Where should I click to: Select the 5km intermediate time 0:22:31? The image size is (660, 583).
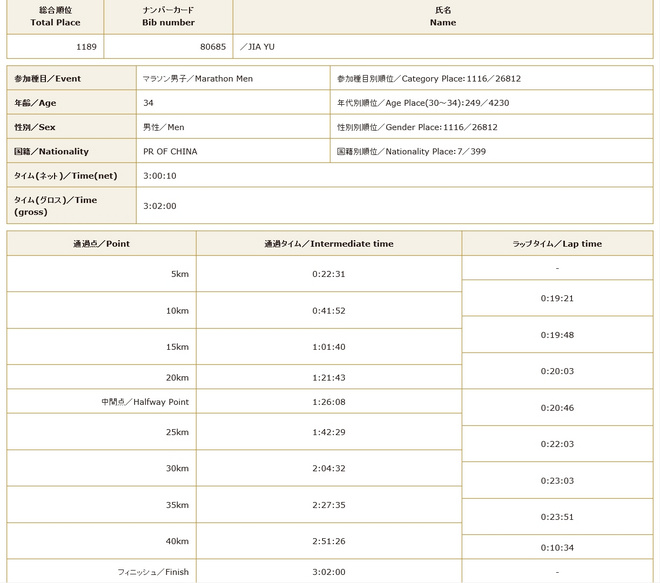328,274
